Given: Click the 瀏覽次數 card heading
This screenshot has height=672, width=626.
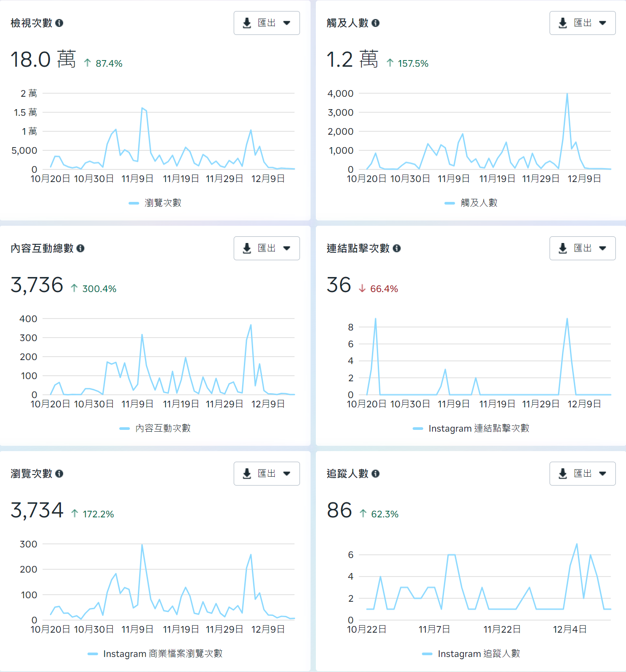Looking at the screenshot, I should click(x=31, y=474).
